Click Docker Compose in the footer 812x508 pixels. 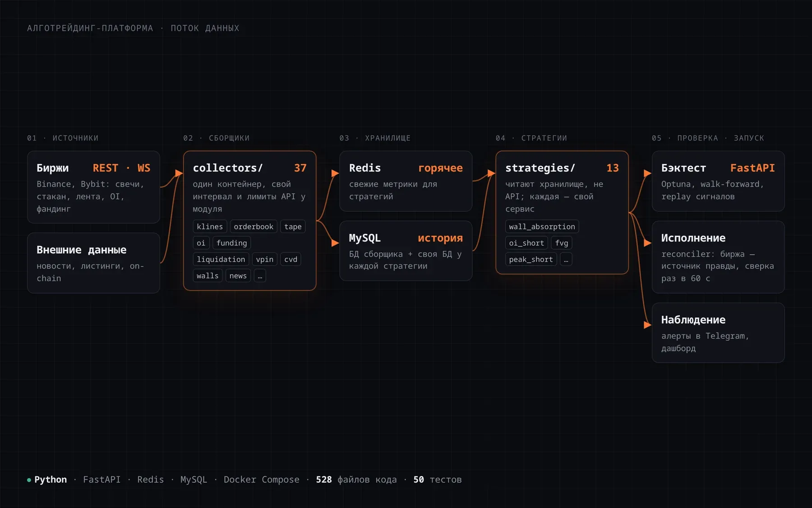262,480
